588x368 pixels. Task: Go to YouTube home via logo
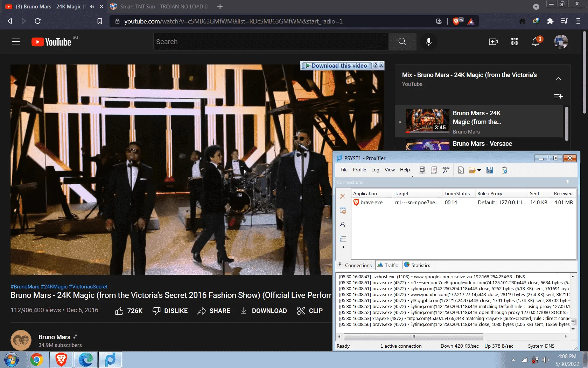pos(51,42)
